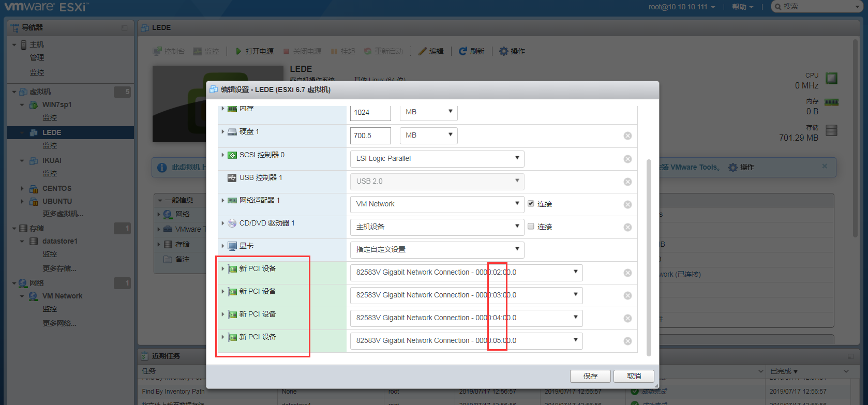
Task: Click the info icon on notification bar
Action: pyautogui.click(x=162, y=168)
